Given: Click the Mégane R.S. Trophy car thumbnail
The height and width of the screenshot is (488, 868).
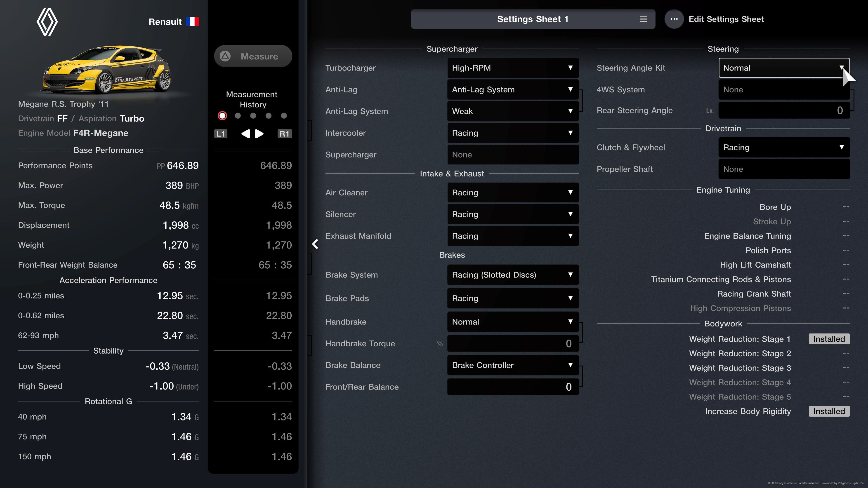Looking at the screenshot, I should (108, 69).
